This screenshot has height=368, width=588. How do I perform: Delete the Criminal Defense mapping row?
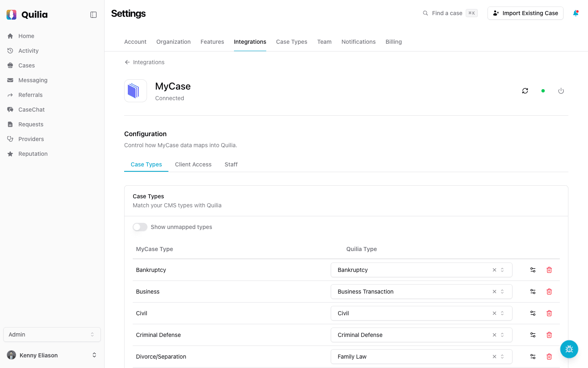coord(549,335)
